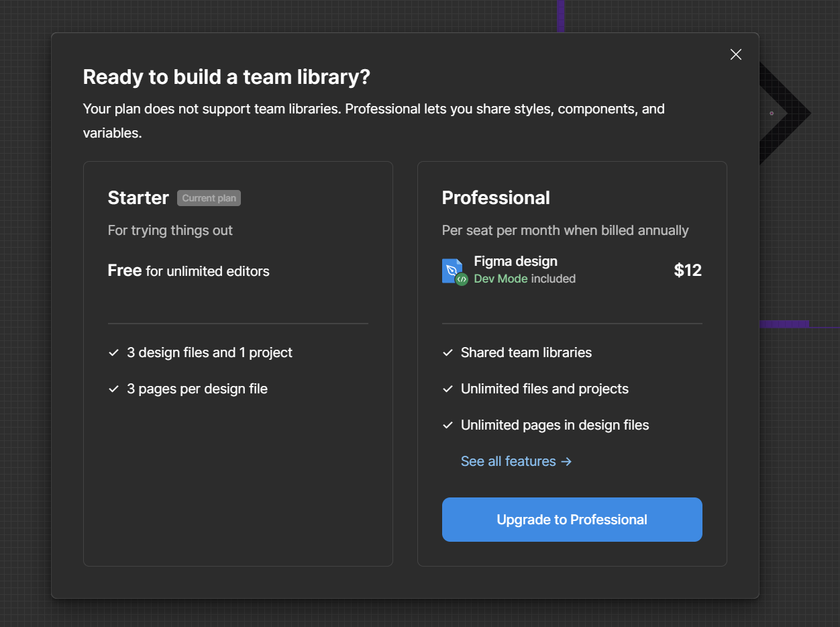The width and height of the screenshot is (840, 627).
Task: Click the checkmark beside 3 pages per design file
Action: [x=114, y=389]
